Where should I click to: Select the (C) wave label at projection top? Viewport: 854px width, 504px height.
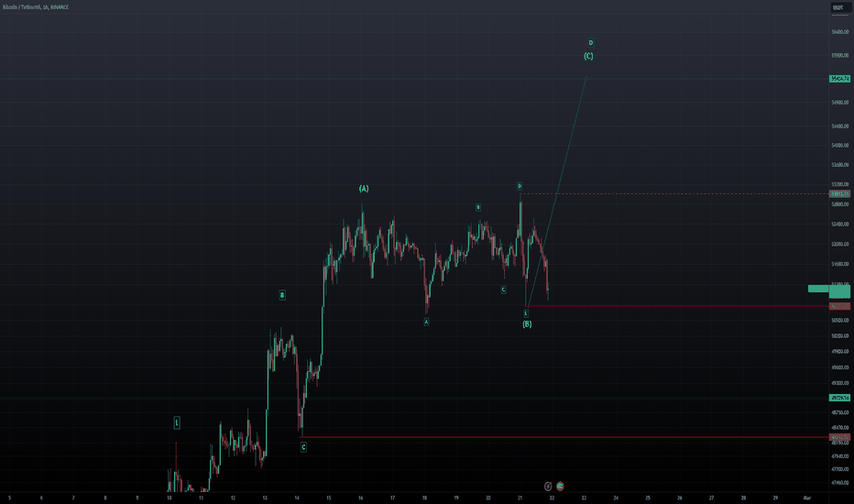point(589,56)
